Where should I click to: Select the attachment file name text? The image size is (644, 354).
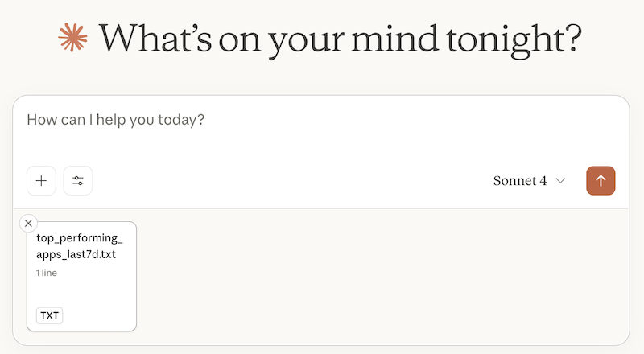click(79, 246)
